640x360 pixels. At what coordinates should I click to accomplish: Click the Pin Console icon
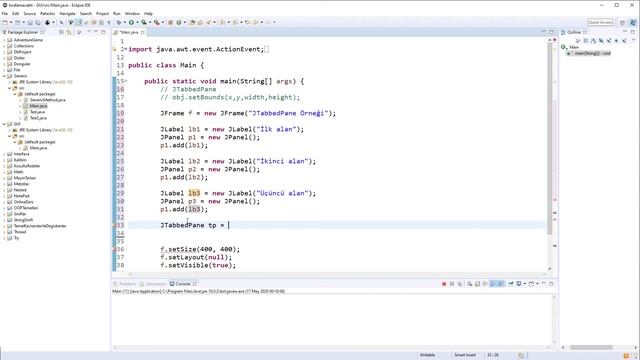tap(511, 284)
